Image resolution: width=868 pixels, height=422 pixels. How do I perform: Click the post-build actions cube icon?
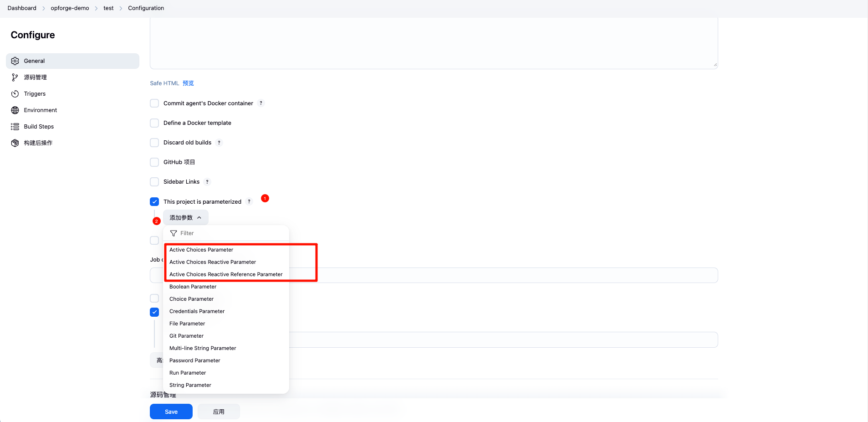15,143
